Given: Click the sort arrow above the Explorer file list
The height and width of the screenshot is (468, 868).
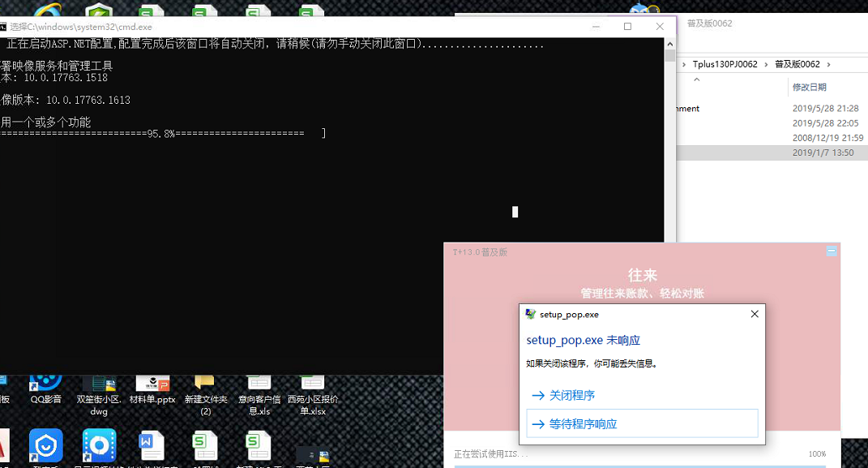Looking at the screenshot, I should pos(697,79).
